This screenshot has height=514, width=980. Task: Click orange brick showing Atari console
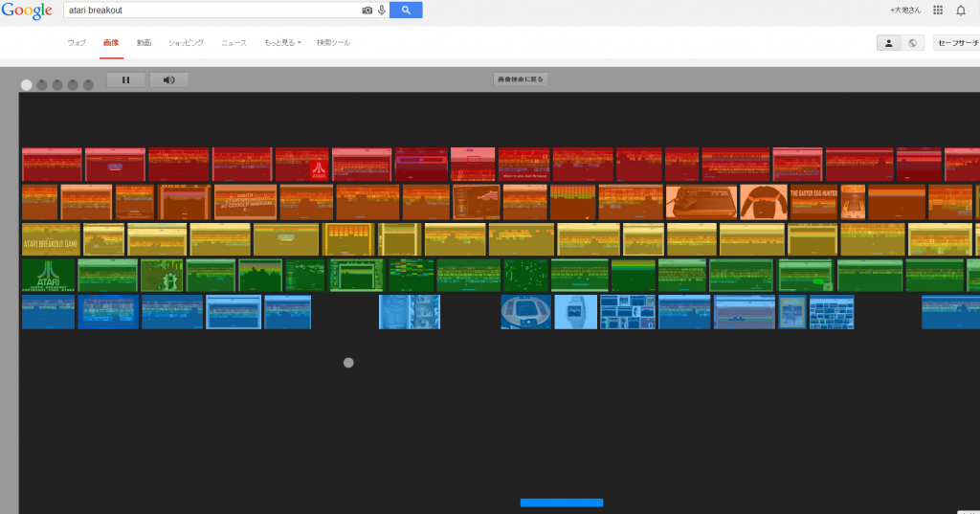(702, 202)
